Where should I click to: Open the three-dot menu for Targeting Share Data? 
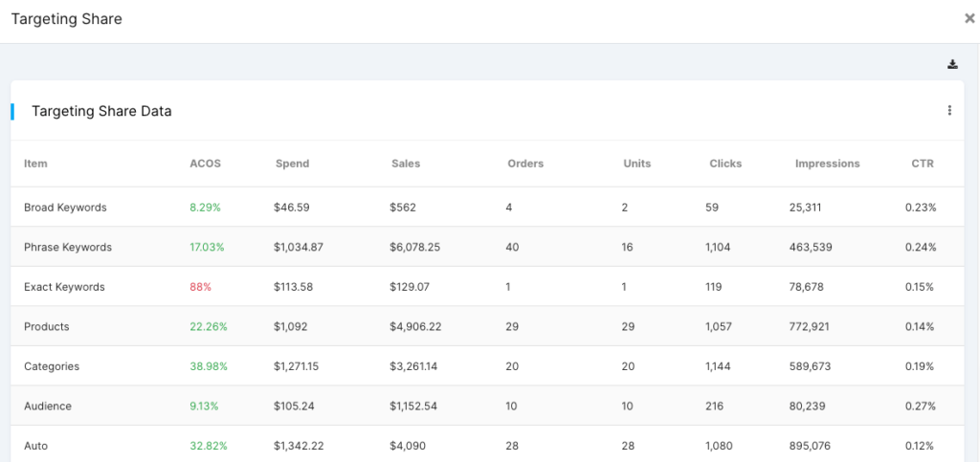click(949, 111)
